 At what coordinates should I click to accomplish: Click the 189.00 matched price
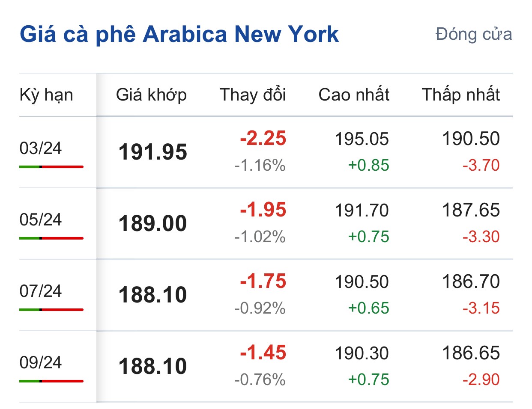(153, 224)
